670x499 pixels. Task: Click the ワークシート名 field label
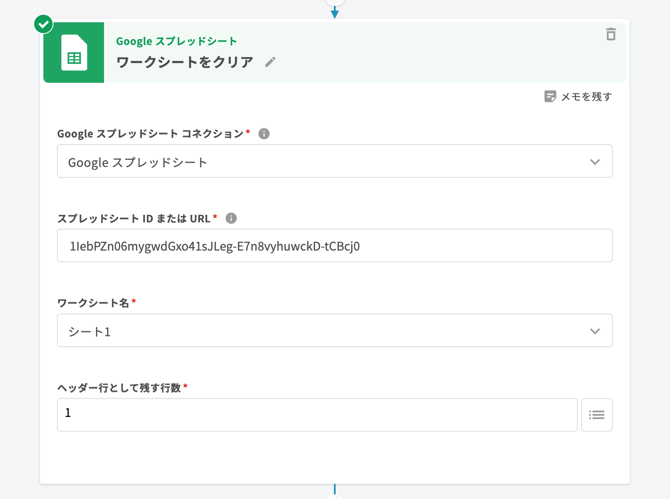(93, 303)
